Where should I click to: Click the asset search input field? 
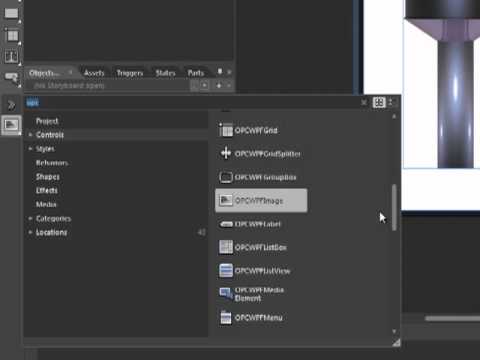pyautogui.click(x=193, y=103)
